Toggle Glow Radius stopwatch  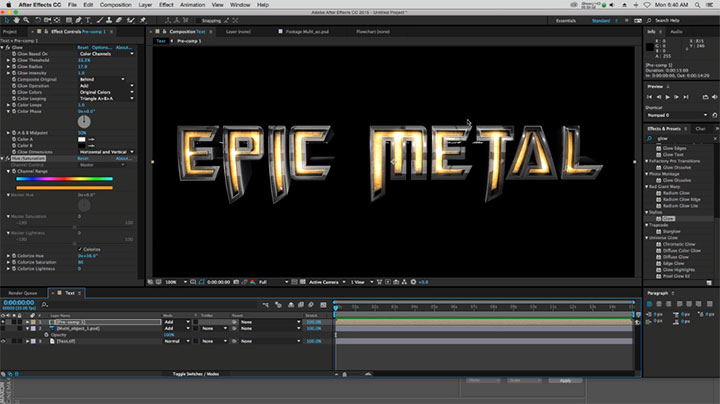tap(14, 67)
